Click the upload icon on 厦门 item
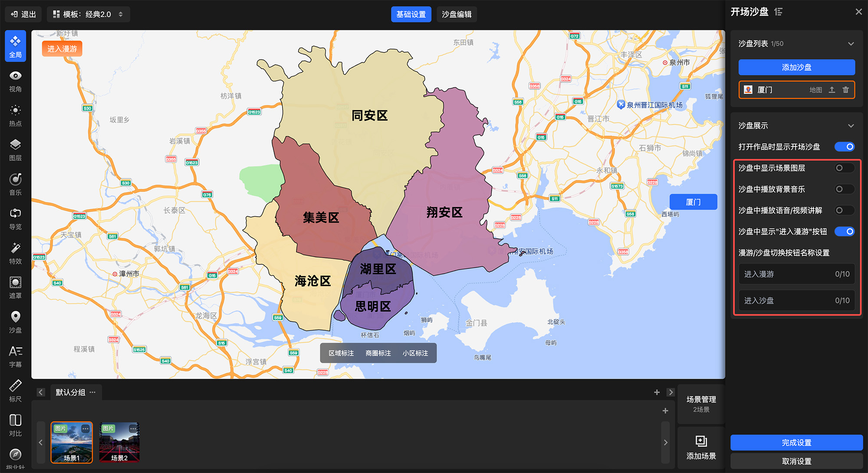This screenshot has height=473, width=868. 832,90
